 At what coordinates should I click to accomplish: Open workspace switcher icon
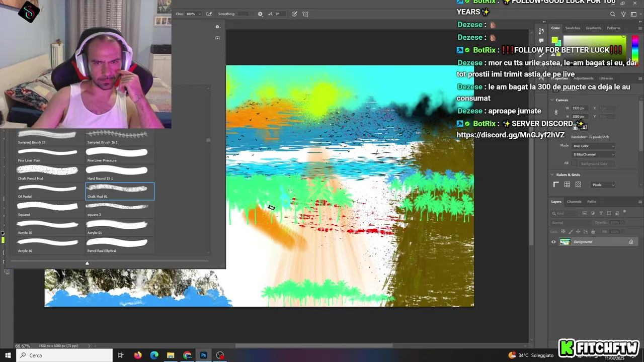click(x=633, y=14)
